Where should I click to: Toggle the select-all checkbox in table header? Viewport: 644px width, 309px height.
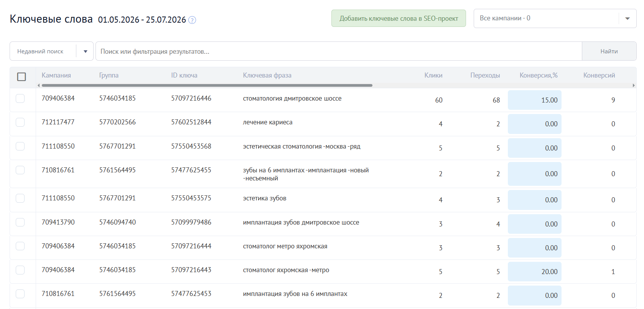[21, 77]
